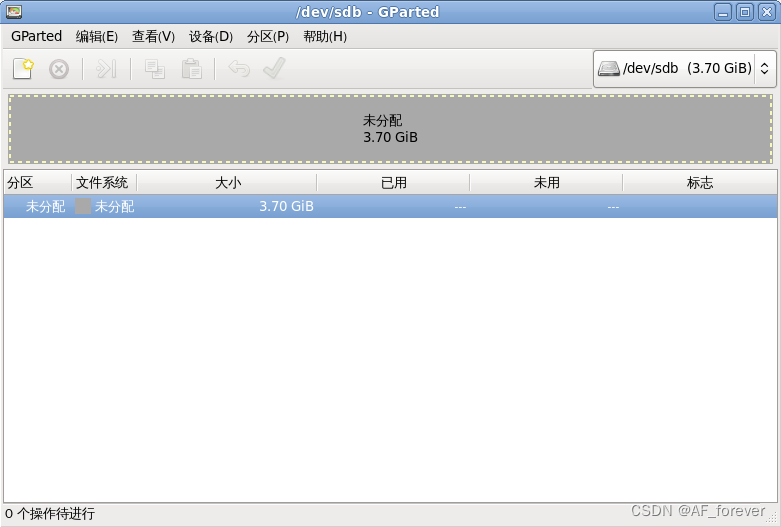Click the Delete partition toolbar icon
781x527 pixels.
[x=59, y=69]
